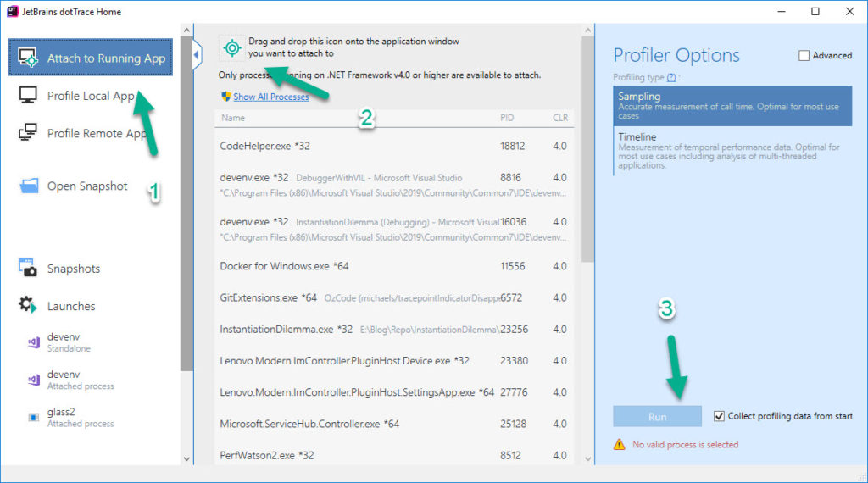Select the CodeHelper.exe *32 process

coord(394,146)
